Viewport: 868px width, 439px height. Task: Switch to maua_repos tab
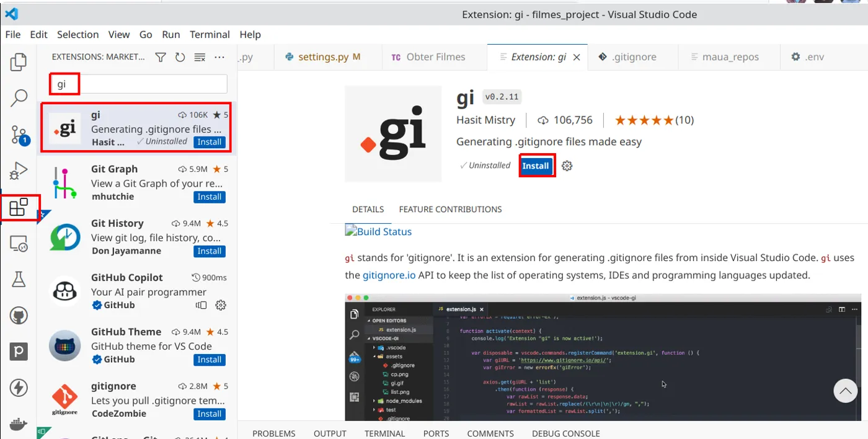pos(728,57)
